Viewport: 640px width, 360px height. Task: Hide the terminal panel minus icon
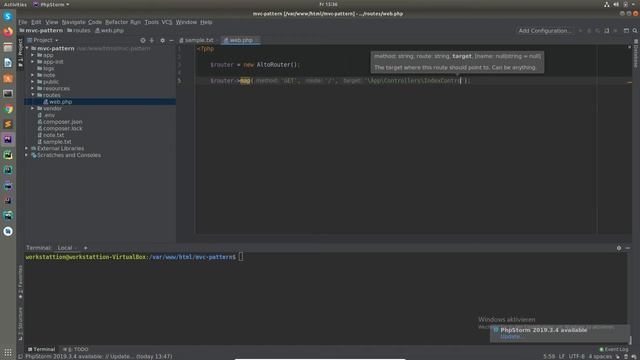(628, 248)
